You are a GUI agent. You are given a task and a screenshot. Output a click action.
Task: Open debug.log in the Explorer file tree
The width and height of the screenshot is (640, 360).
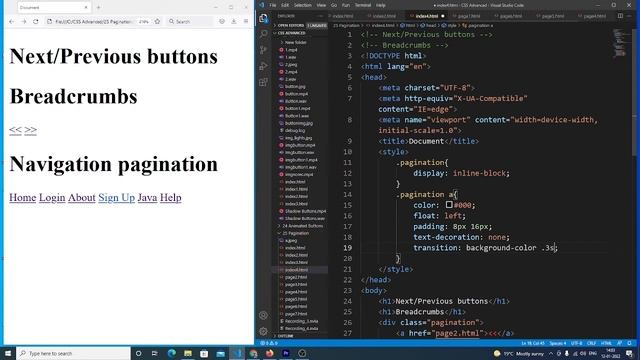point(295,131)
